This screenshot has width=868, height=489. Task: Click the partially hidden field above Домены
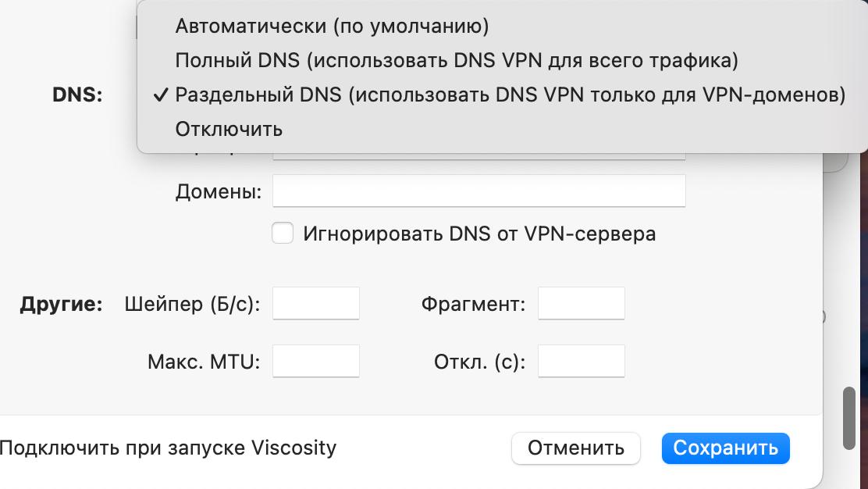click(478, 154)
